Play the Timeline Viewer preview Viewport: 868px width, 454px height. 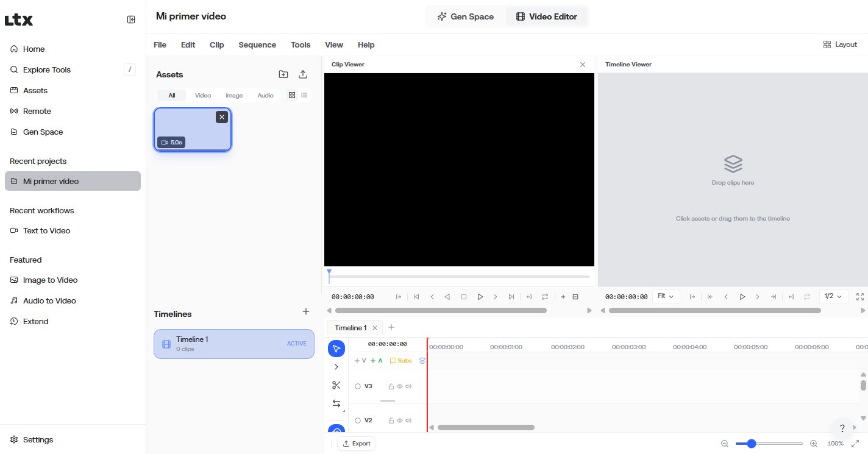(x=742, y=297)
